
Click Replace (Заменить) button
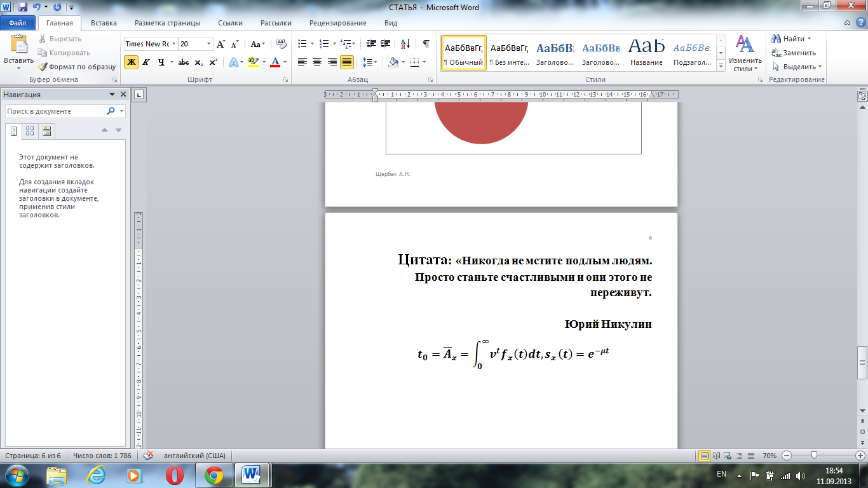click(794, 53)
